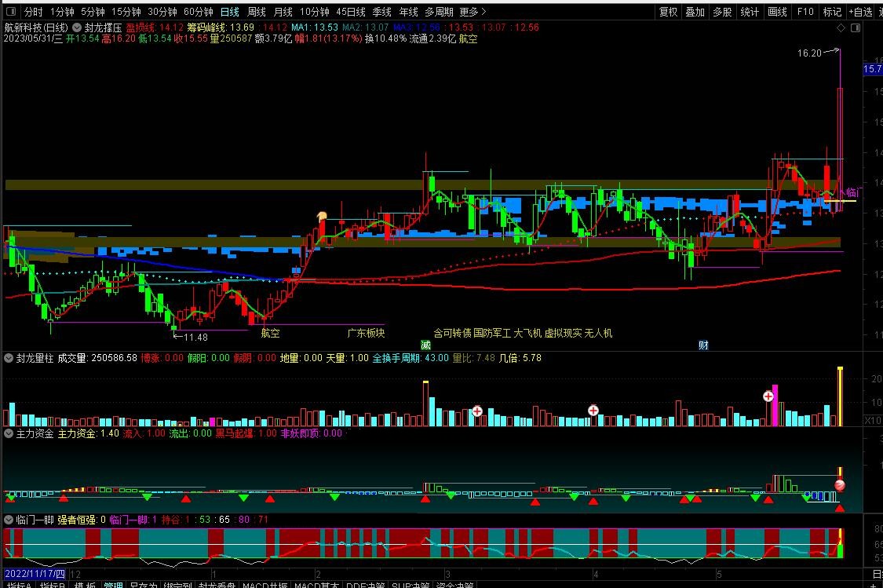Switch to the 1分钟 period
Image resolution: width=883 pixels, height=588 pixels.
coord(62,11)
